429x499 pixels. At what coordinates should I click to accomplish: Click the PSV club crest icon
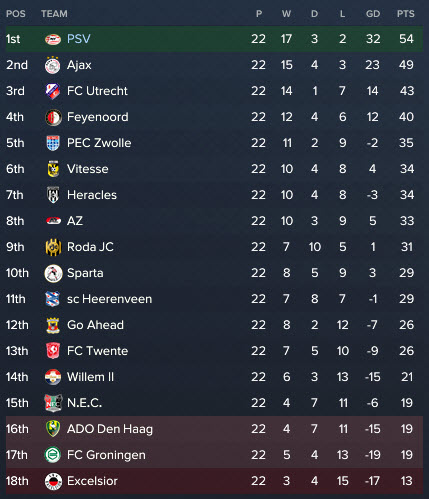(53, 39)
